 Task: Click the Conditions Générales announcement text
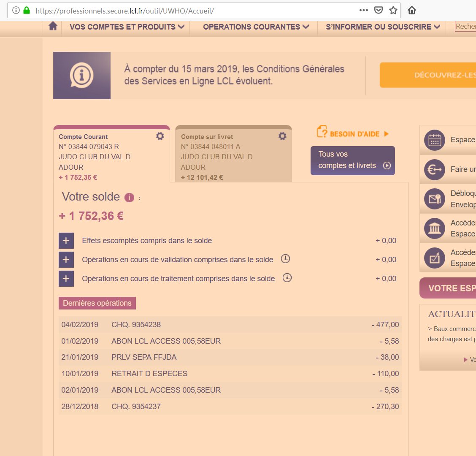(234, 75)
